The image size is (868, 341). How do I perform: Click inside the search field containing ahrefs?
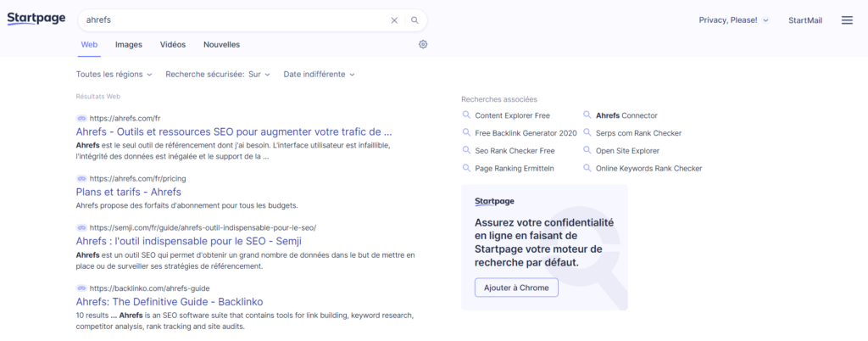[x=229, y=20]
